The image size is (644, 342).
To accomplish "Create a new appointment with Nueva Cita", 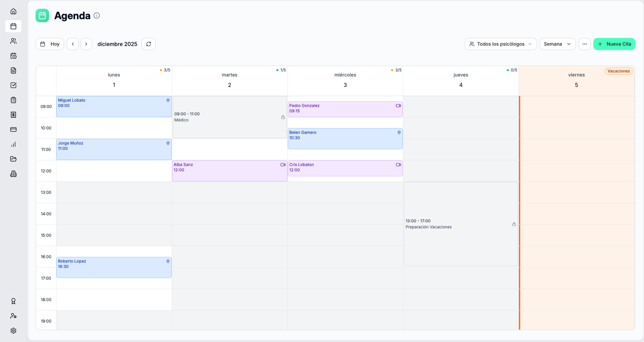I will (614, 44).
